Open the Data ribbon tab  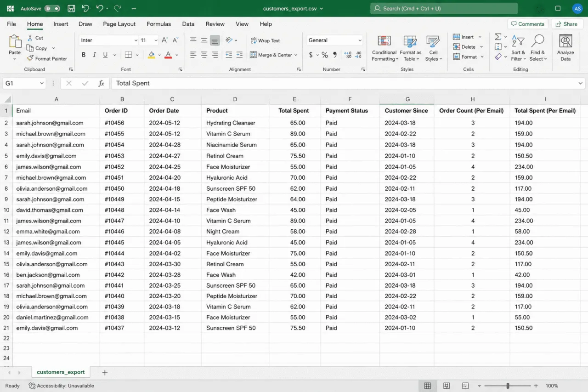188,24
